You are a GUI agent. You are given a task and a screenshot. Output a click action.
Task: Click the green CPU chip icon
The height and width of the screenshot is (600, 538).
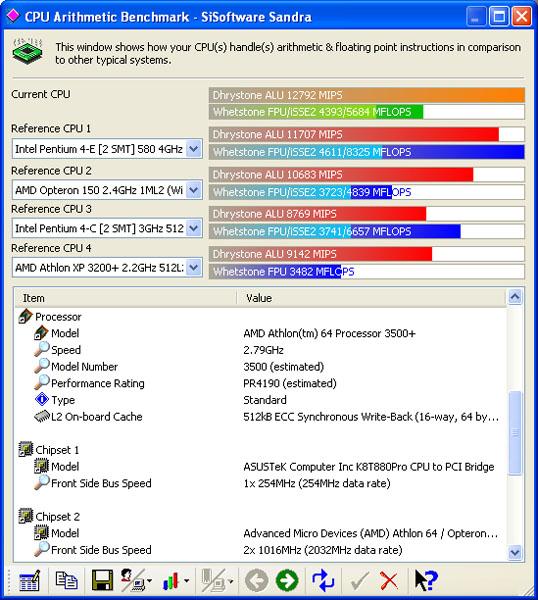pyautogui.click(x=27, y=51)
